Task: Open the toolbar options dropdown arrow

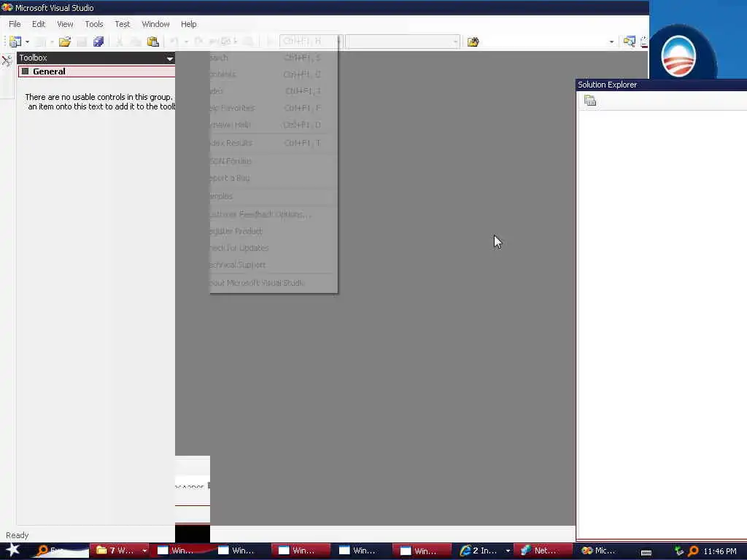Action: pyautogui.click(x=612, y=42)
